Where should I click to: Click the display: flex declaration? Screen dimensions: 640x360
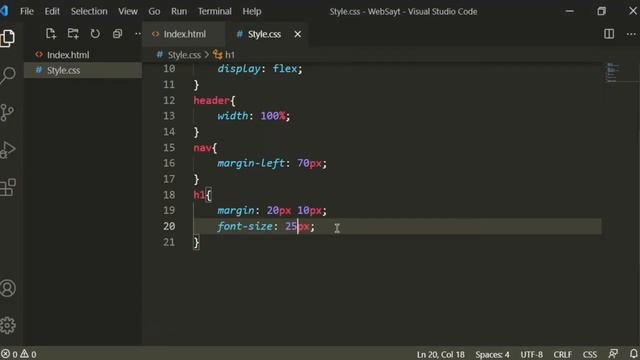260,69
